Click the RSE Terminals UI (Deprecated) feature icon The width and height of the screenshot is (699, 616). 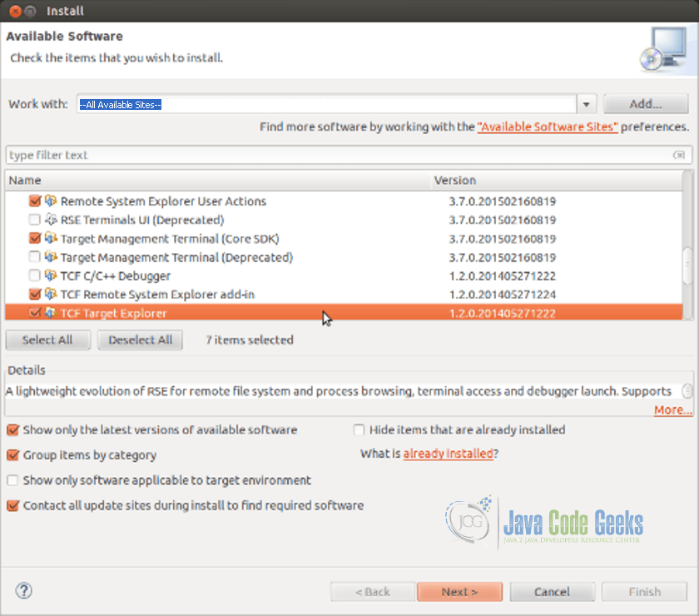point(51,220)
